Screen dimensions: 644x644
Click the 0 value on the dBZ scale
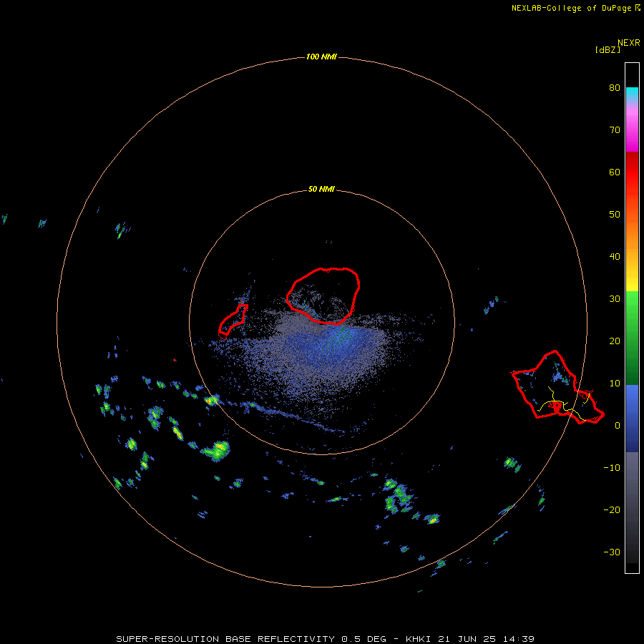(x=618, y=426)
